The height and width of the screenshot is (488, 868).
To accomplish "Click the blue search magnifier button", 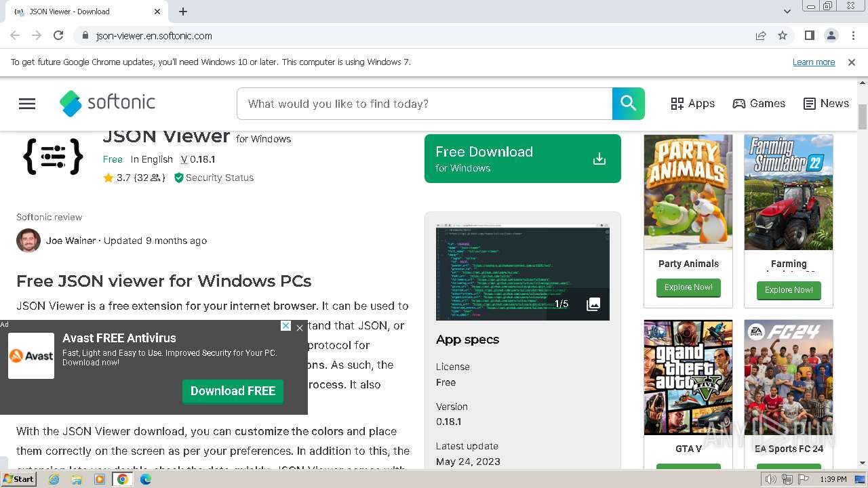I will point(628,104).
